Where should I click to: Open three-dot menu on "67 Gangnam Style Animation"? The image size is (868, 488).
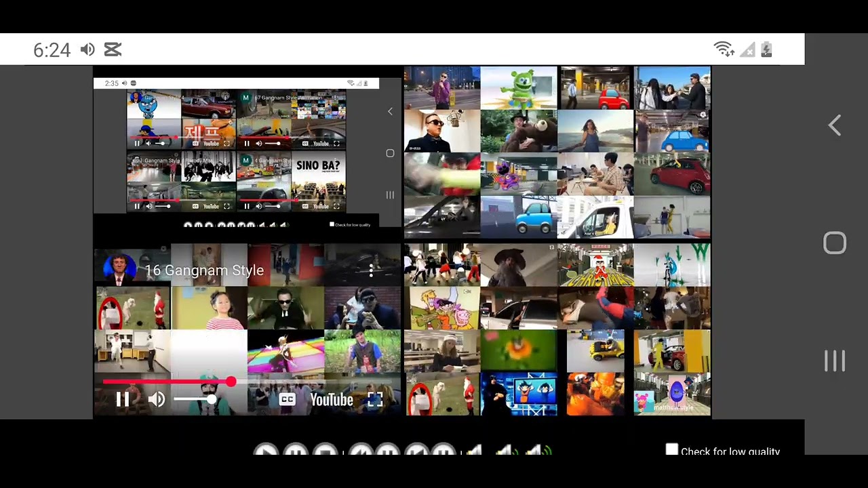pos(335,98)
